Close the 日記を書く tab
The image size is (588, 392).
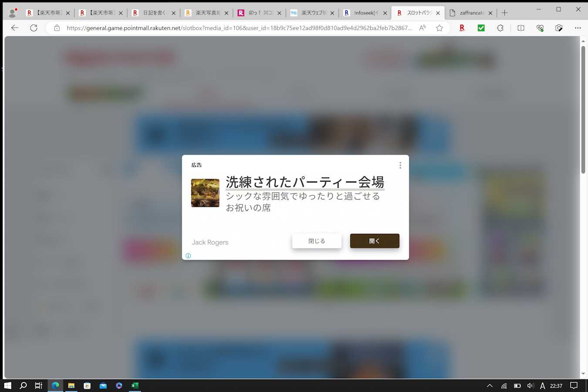point(173,13)
